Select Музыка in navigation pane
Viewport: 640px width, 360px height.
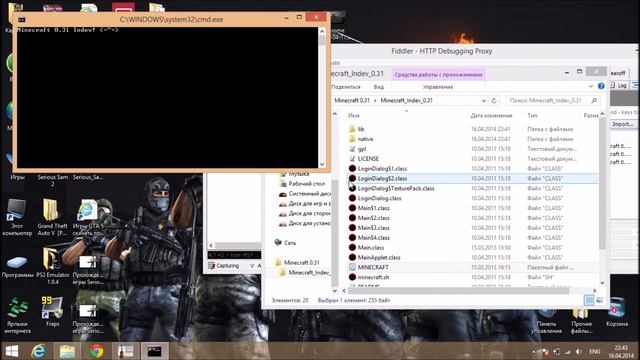[x=299, y=174]
